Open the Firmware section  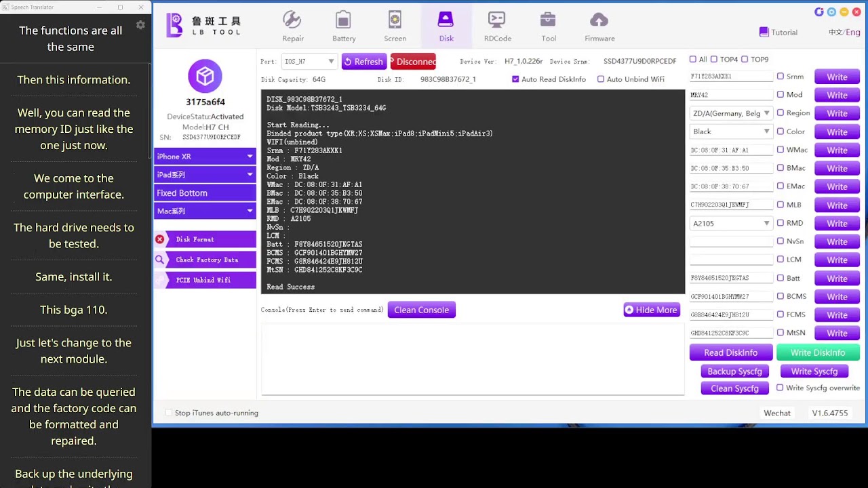599,27
